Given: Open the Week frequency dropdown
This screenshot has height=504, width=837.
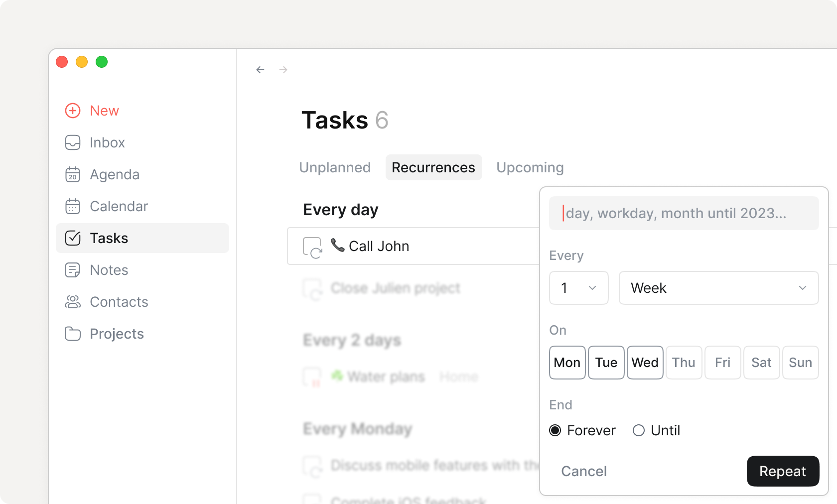Looking at the screenshot, I should pos(718,288).
